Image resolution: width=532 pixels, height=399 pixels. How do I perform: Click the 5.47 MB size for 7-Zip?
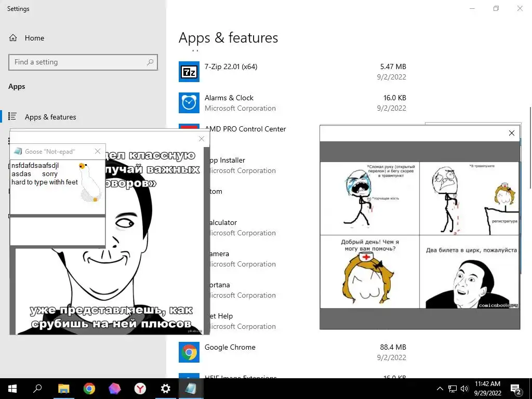[x=393, y=66]
